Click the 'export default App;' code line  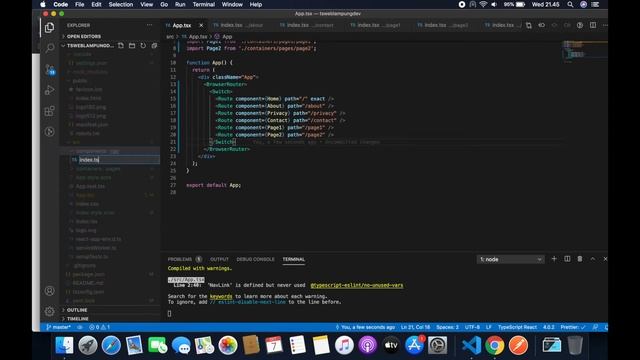pyautogui.click(x=213, y=185)
